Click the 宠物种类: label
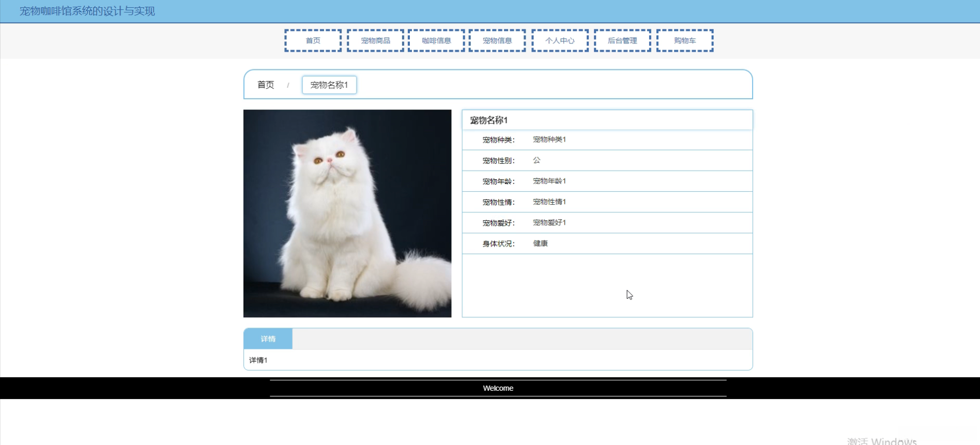The width and height of the screenshot is (980, 445). [x=499, y=140]
